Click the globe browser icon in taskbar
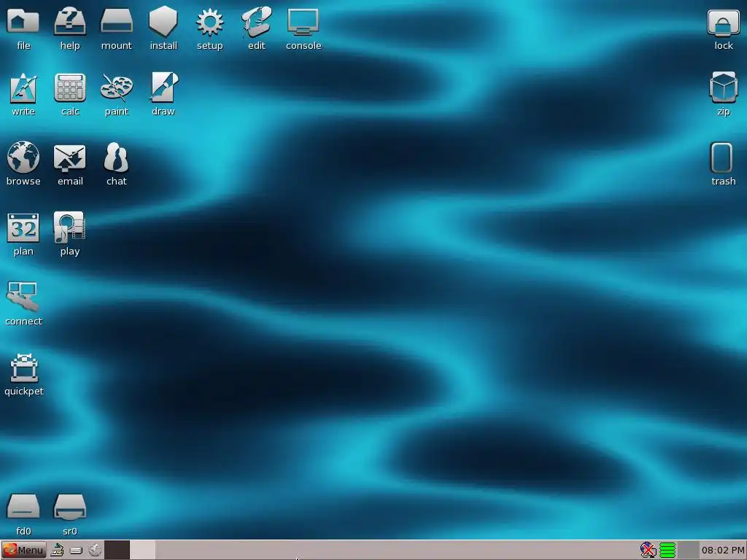 point(96,550)
